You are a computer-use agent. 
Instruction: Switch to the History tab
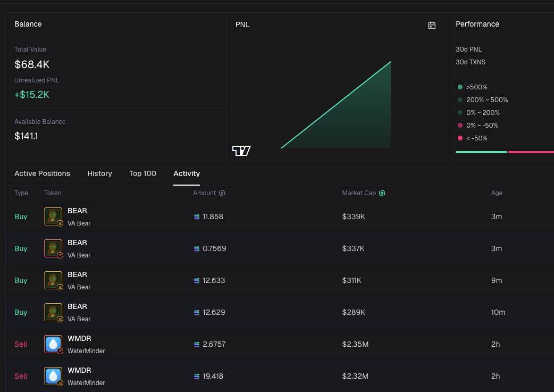click(99, 173)
